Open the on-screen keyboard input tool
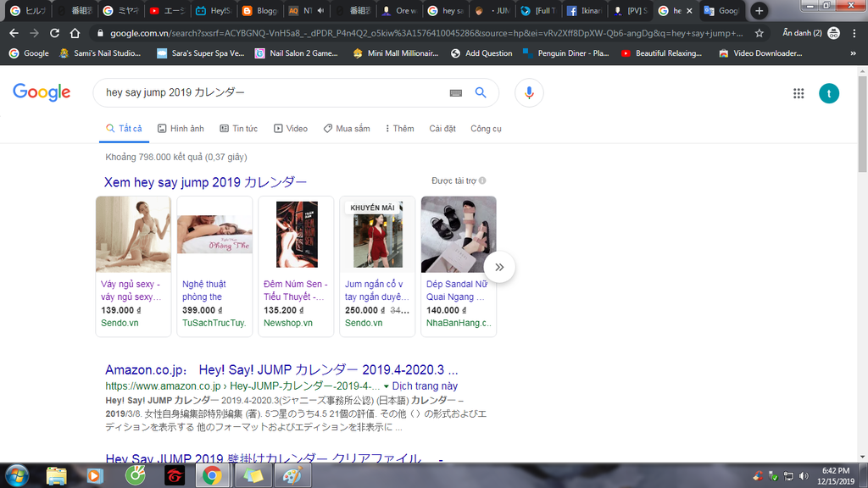868x488 pixels. click(x=455, y=93)
